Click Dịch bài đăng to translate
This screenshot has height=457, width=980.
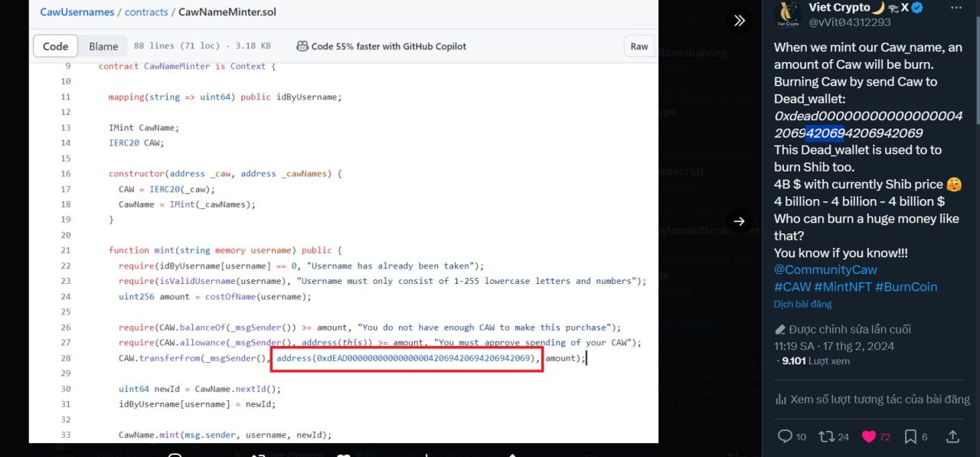pos(802,304)
